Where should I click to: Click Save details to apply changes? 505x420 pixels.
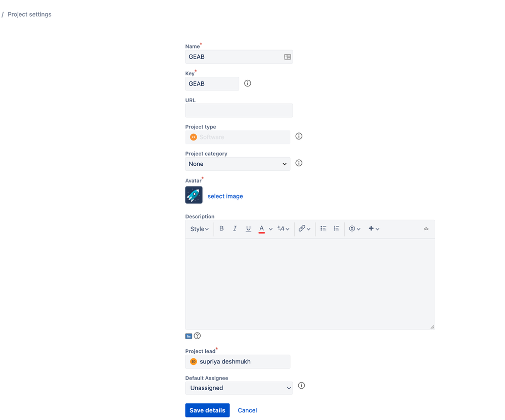tap(207, 410)
